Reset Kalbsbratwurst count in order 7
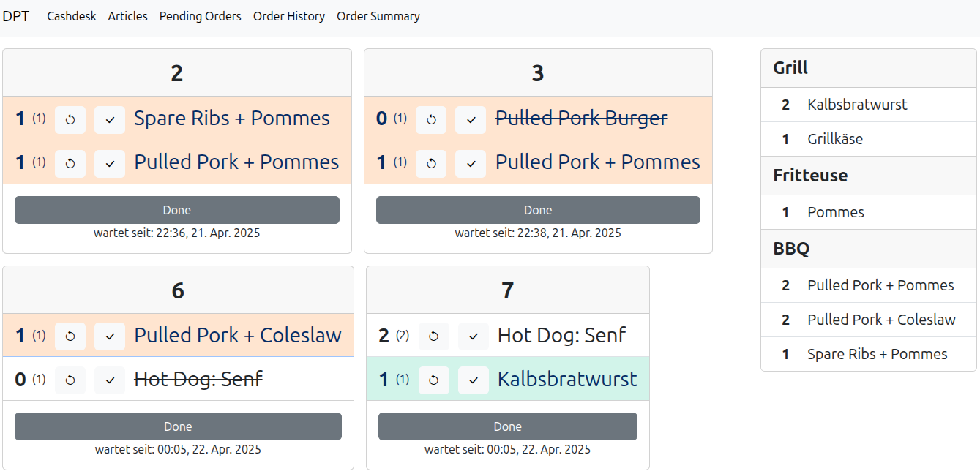This screenshot has width=980, height=474. pos(434,380)
